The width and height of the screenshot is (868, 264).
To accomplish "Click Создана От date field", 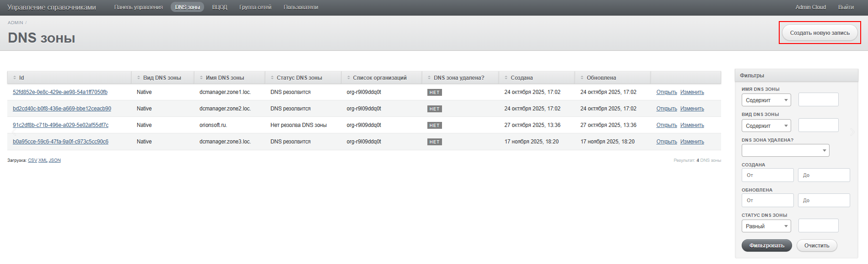I will coord(767,175).
